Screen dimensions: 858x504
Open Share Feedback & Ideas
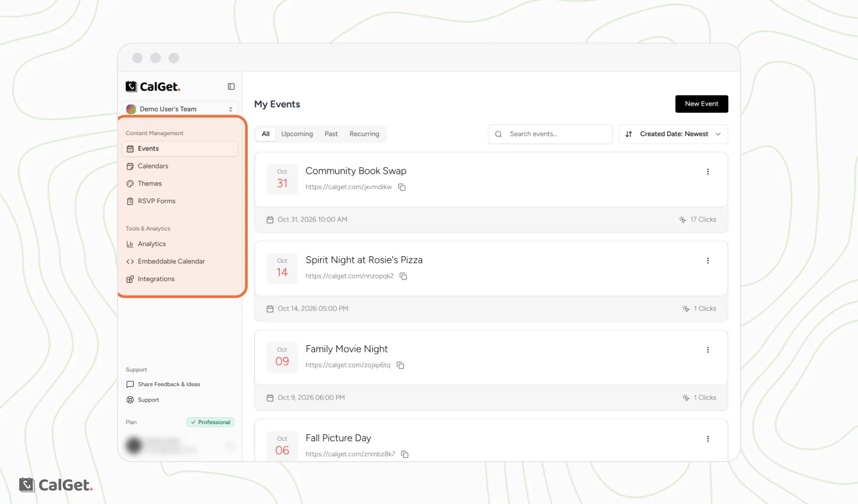tap(163, 384)
